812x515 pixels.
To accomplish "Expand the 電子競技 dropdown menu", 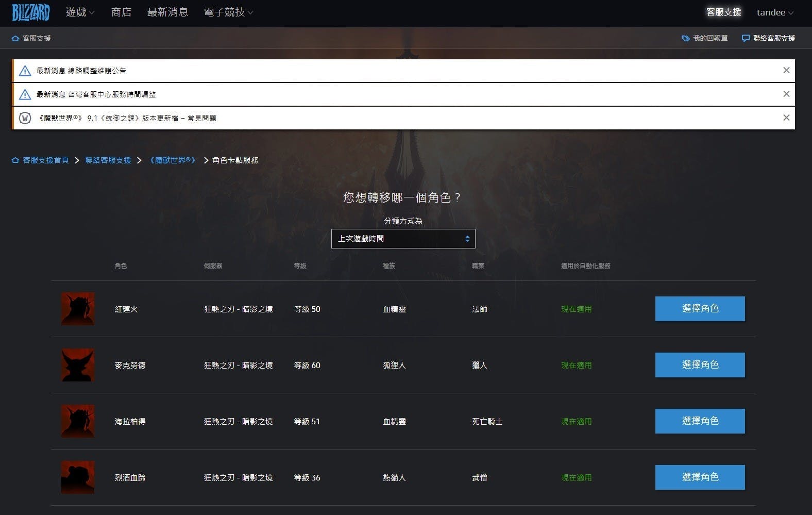I will click(228, 12).
